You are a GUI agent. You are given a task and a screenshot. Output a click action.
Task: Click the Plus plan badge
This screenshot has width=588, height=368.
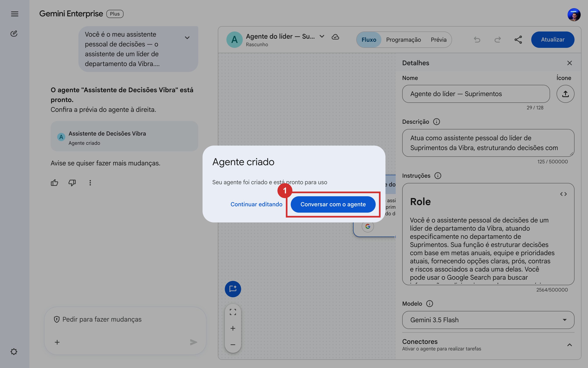115,14
